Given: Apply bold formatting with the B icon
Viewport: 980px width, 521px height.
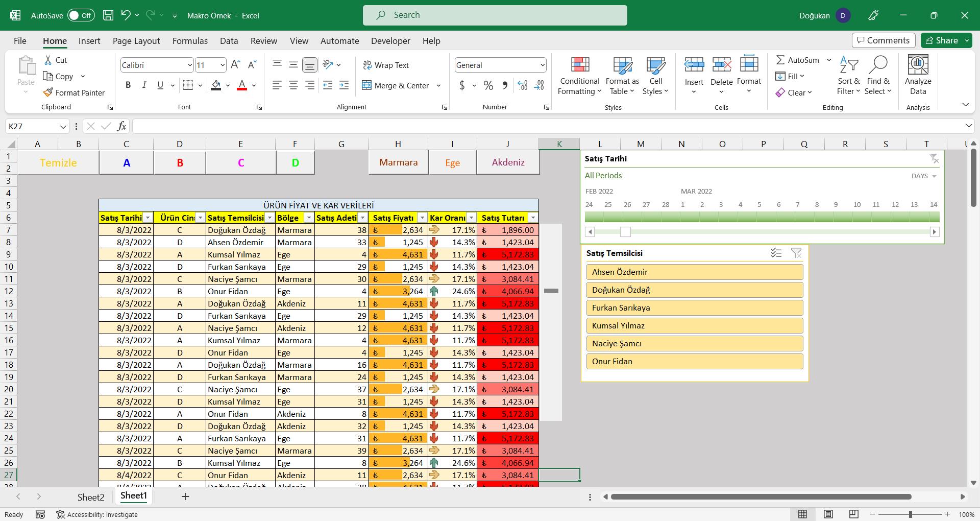Looking at the screenshot, I should [x=128, y=85].
